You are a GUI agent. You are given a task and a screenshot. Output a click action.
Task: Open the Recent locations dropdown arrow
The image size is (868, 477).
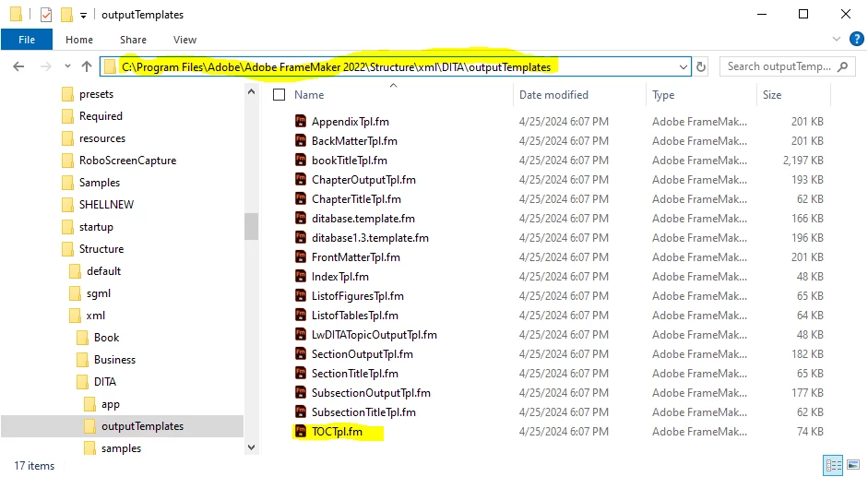coord(67,66)
